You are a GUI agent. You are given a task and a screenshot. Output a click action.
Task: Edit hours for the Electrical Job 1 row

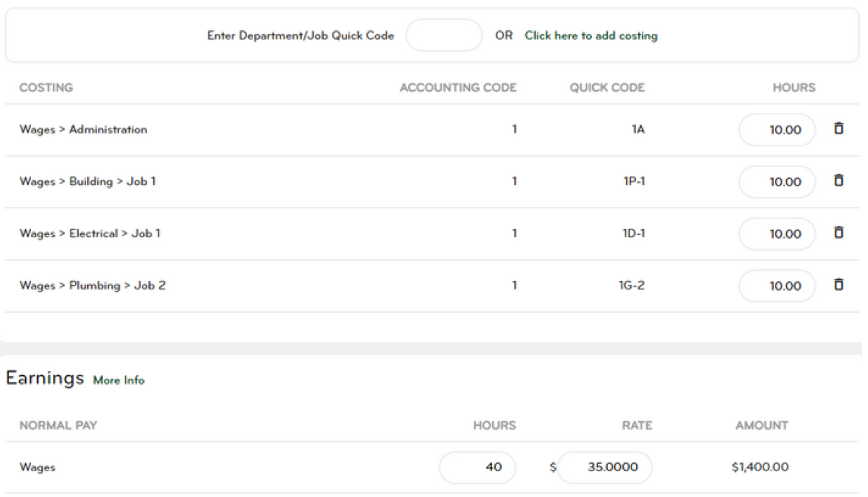coord(776,234)
